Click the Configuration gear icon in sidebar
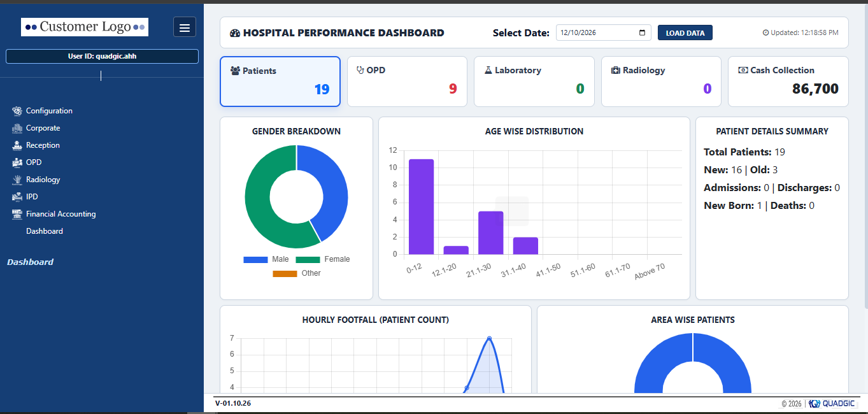The height and width of the screenshot is (414, 868). click(x=17, y=111)
